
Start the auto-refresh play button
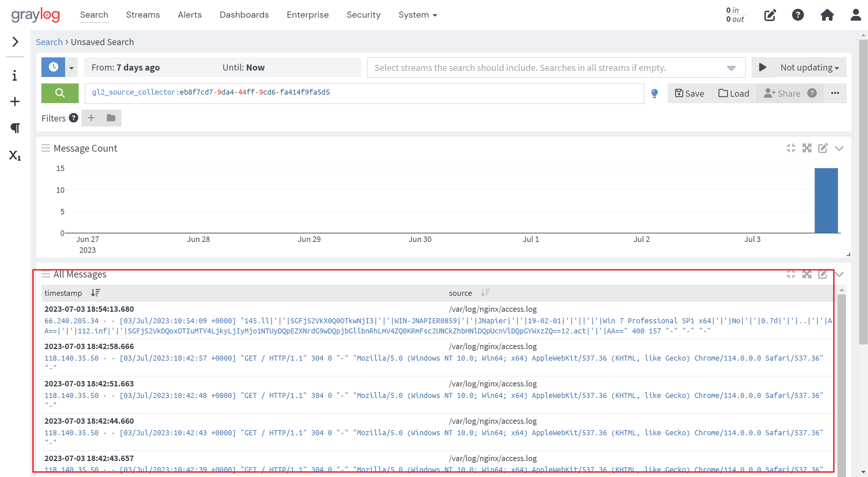pos(762,67)
